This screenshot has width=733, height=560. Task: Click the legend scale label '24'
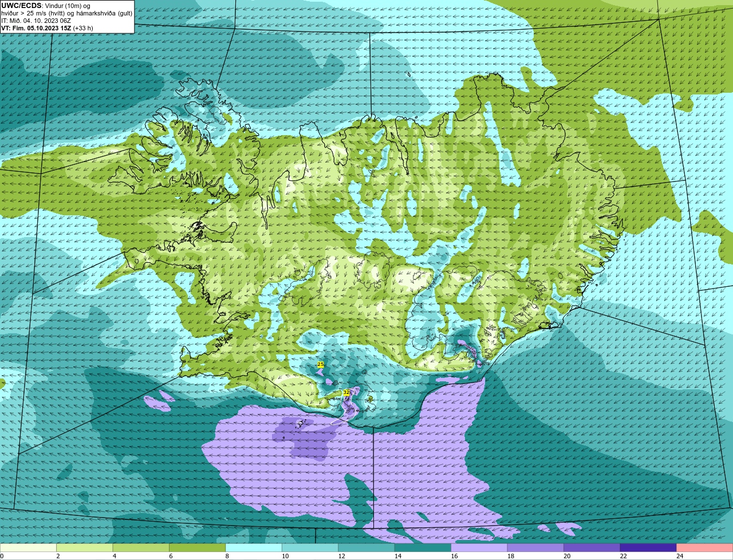[x=680, y=556]
